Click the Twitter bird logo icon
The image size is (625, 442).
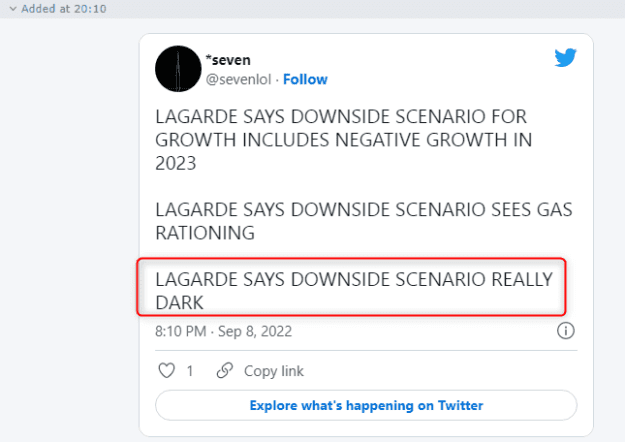click(565, 58)
